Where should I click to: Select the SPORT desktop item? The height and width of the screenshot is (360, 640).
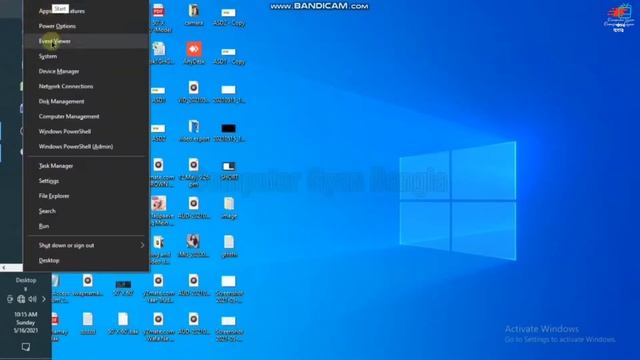coord(229,171)
